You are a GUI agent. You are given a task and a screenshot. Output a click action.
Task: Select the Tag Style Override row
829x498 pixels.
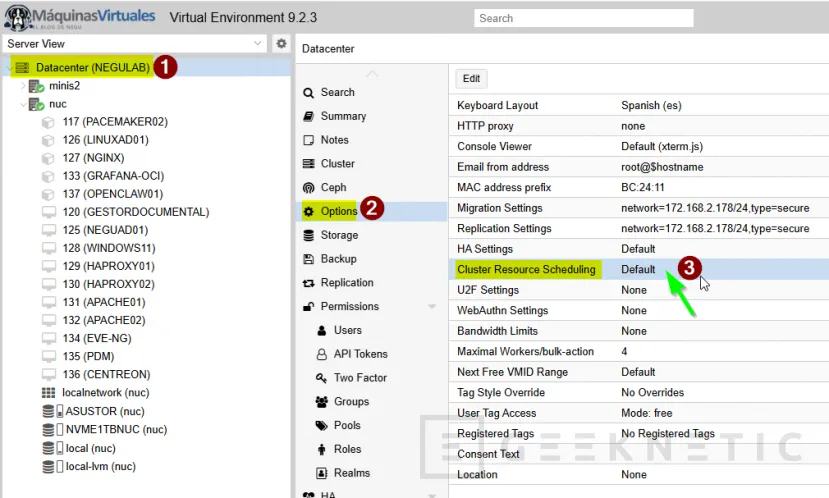pyautogui.click(x=639, y=392)
